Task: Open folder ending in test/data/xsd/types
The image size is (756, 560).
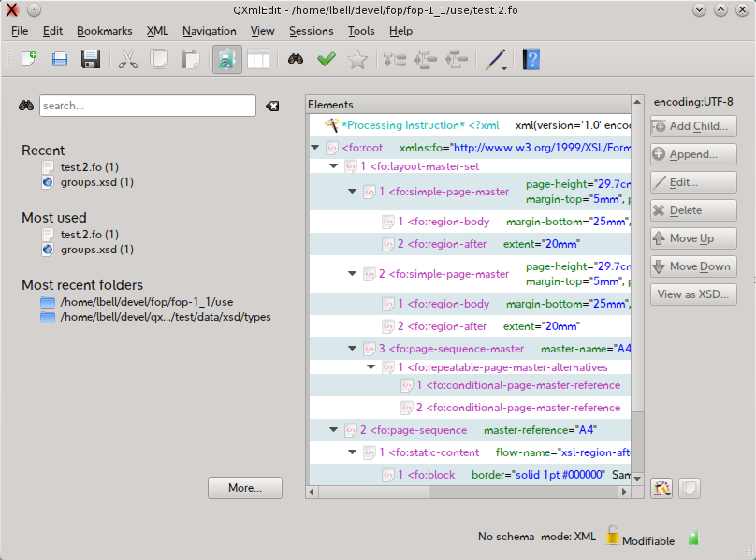Action: 166,317
